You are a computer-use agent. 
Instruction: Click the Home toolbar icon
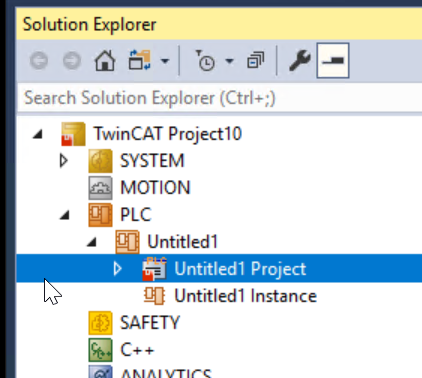pos(105,61)
